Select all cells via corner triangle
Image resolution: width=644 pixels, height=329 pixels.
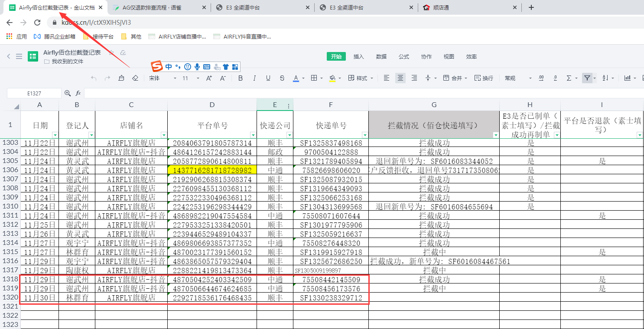tap(16, 107)
